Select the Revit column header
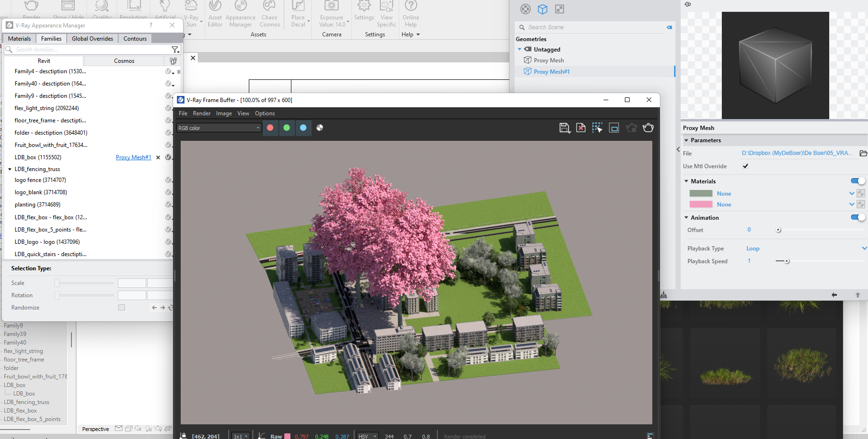Image resolution: width=868 pixels, height=439 pixels. coord(44,61)
